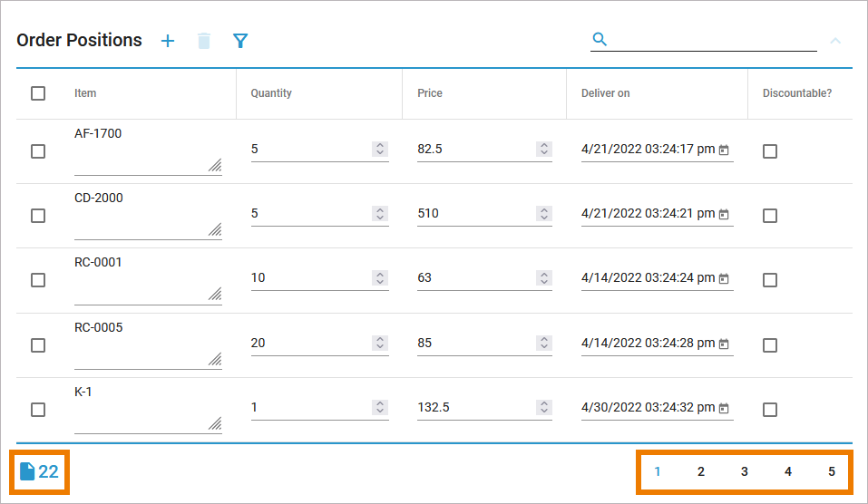Image resolution: width=868 pixels, height=504 pixels.
Task: Enable Discountable for RC-0005 row
Action: click(770, 345)
